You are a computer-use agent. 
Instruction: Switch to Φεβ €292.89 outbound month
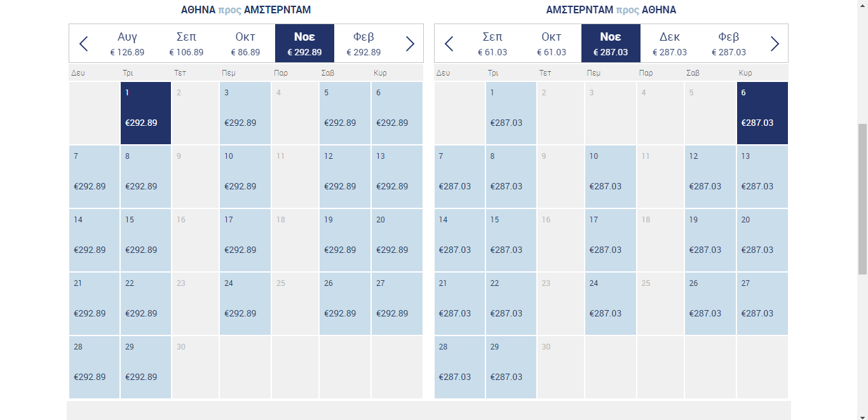(x=363, y=43)
